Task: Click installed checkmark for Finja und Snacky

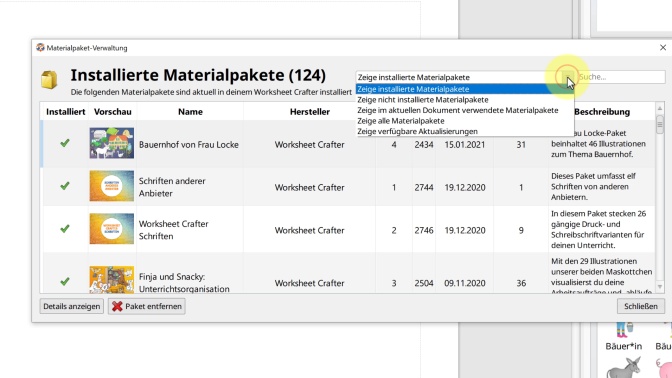Action: 65,282
